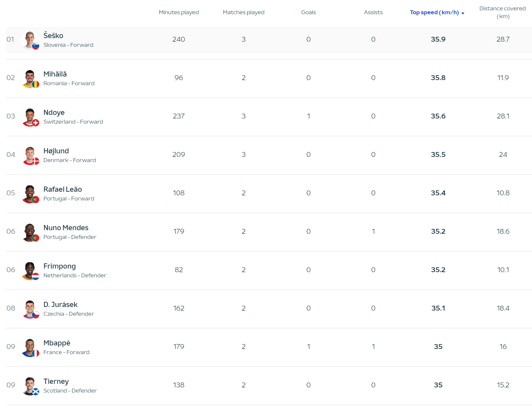Select Højlund's top speed value 35.5
This screenshot has width=532, height=409.
click(x=438, y=155)
